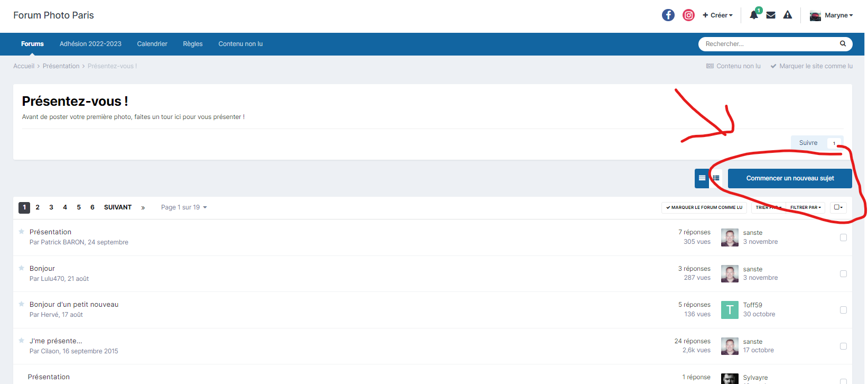Open the Calendrier tab

[152, 44]
